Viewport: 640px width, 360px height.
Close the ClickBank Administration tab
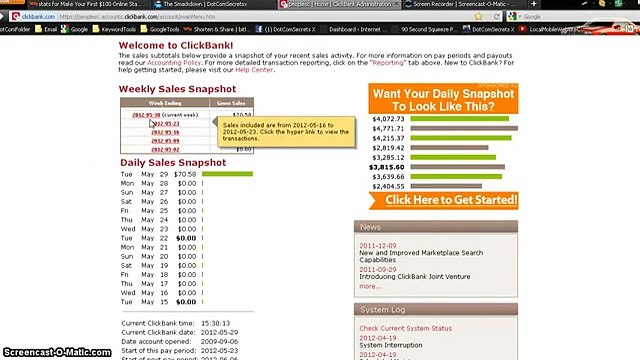pos(396,4)
